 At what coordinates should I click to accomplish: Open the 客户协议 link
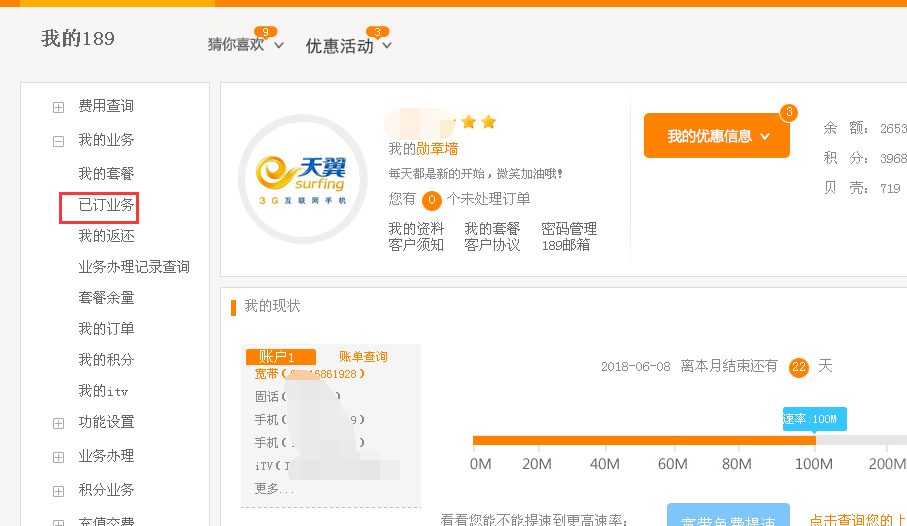[492, 245]
